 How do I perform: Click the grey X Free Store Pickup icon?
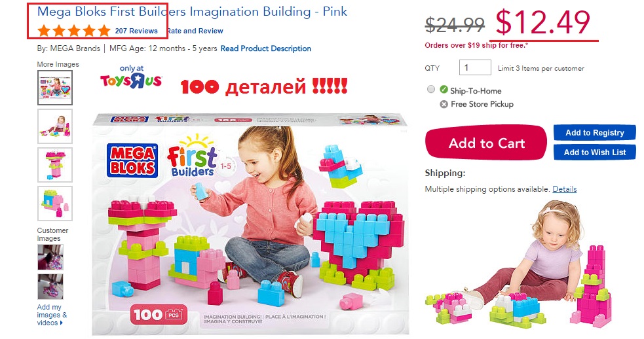pyautogui.click(x=444, y=104)
